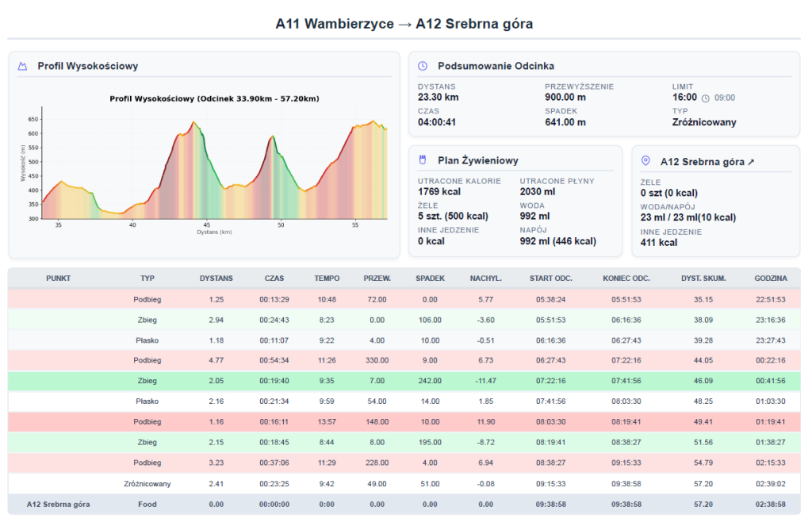812x530 pixels.
Task: Click the location pin beside A12 Srebrna góra
Action: pyautogui.click(x=645, y=161)
